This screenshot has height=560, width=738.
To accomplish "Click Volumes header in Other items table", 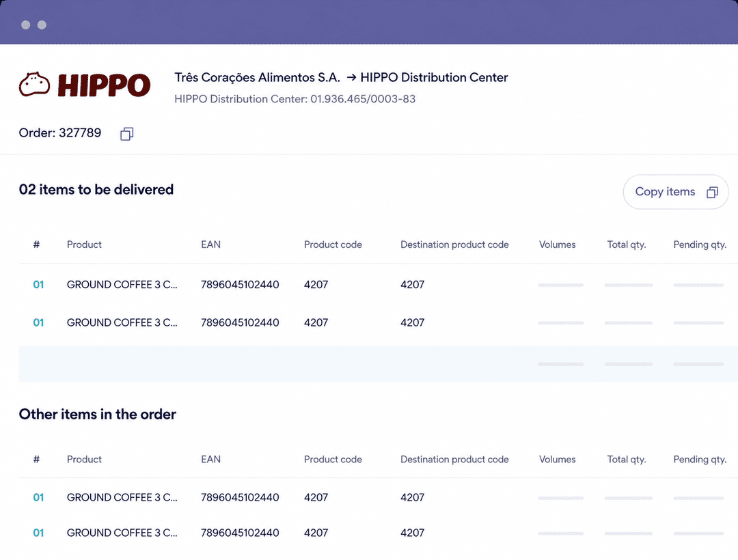I will (x=558, y=460).
